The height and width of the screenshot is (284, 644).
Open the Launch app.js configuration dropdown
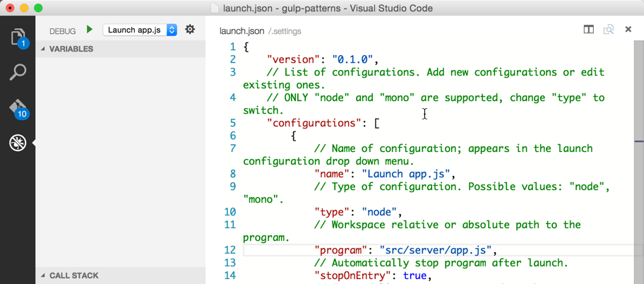(x=140, y=30)
